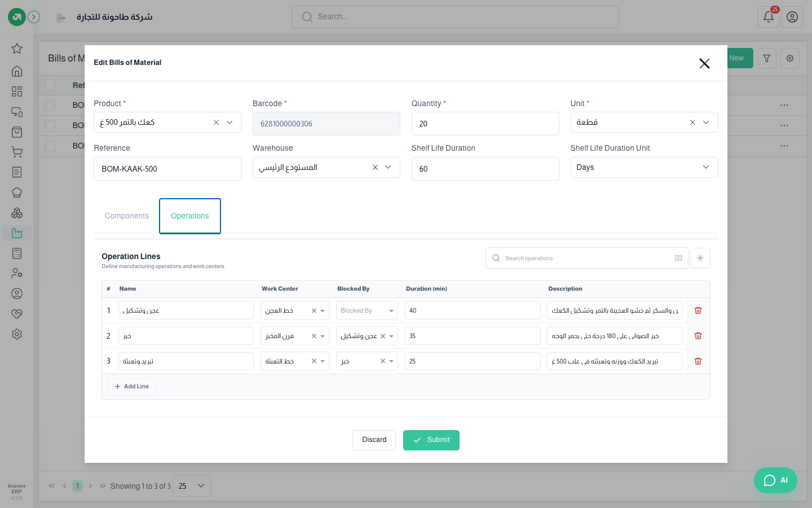812x508 pixels.
Task: Tick the first row checkbox in background list
Action: (50, 105)
